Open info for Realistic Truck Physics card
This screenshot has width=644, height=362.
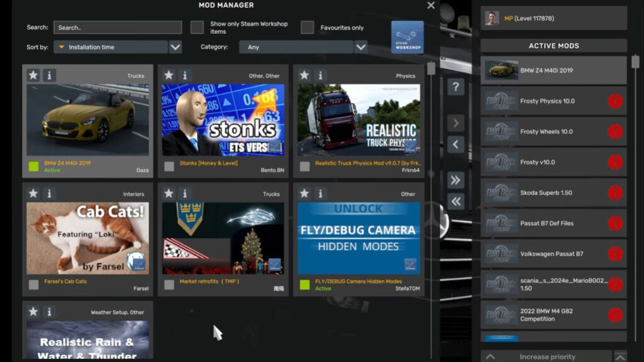[x=320, y=75]
